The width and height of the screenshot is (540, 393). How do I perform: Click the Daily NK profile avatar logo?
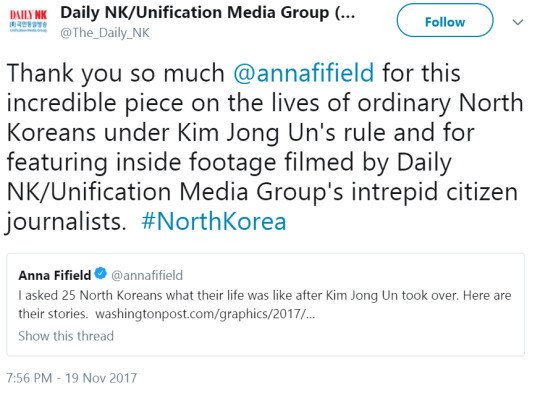pyautogui.click(x=28, y=20)
